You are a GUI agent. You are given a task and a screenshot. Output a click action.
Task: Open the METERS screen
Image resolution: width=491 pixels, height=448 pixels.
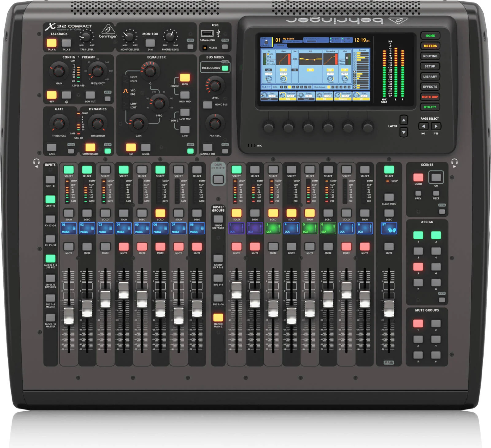431,46
